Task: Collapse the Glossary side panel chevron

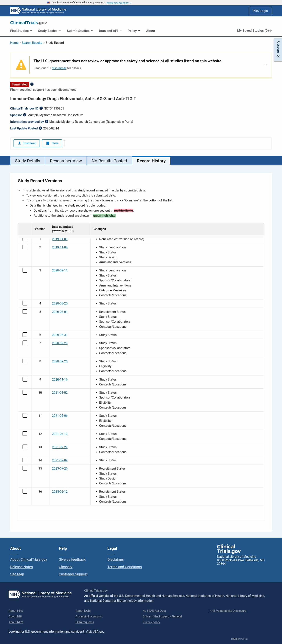Action: coord(278,56)
